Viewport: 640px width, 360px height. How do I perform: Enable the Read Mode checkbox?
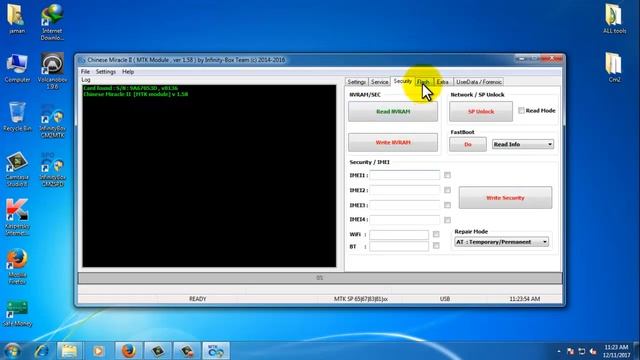coord(521,111)
